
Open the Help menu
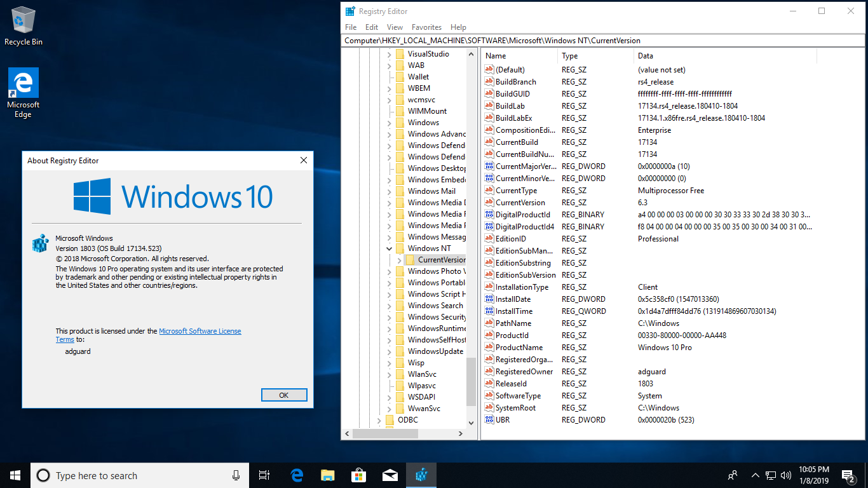click(x=458, y=27)
